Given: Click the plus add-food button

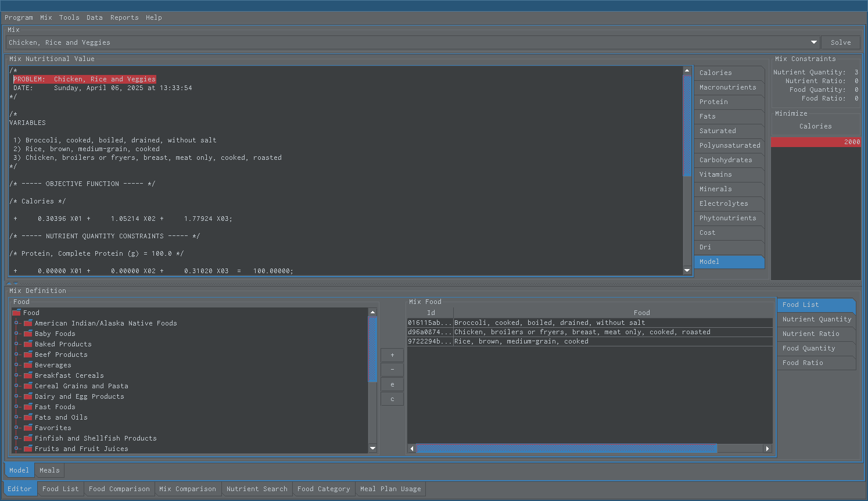Looking at the screenshot, I should coord(392,355).
